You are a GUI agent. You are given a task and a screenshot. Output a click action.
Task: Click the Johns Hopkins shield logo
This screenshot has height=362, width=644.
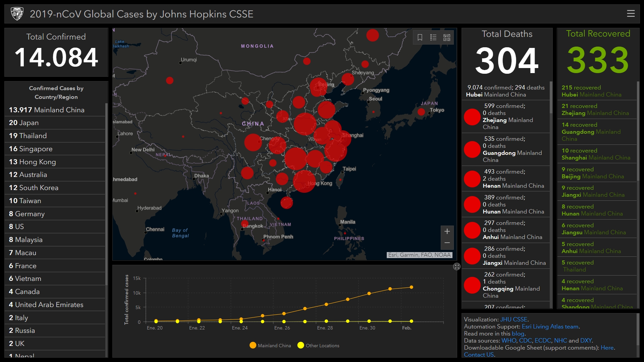tap(17, 14)
